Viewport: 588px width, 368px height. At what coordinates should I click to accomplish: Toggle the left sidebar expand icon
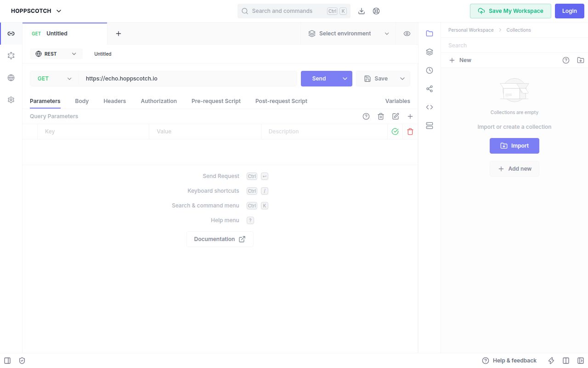[x=7, y=361]
